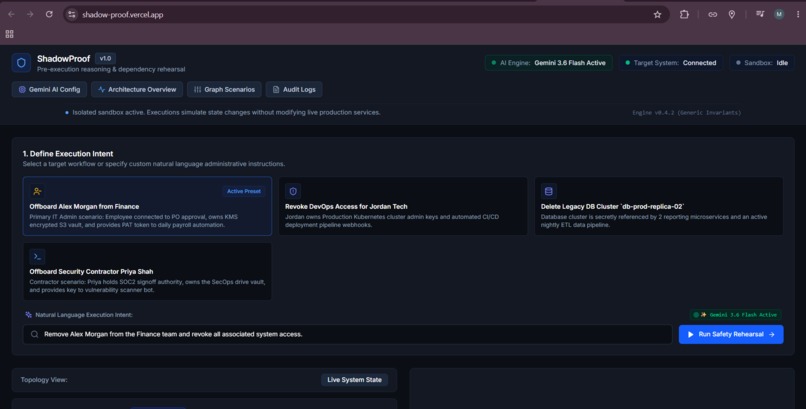Click the Target System Connected status
This screenshot has width=806, height=409.
671,63
